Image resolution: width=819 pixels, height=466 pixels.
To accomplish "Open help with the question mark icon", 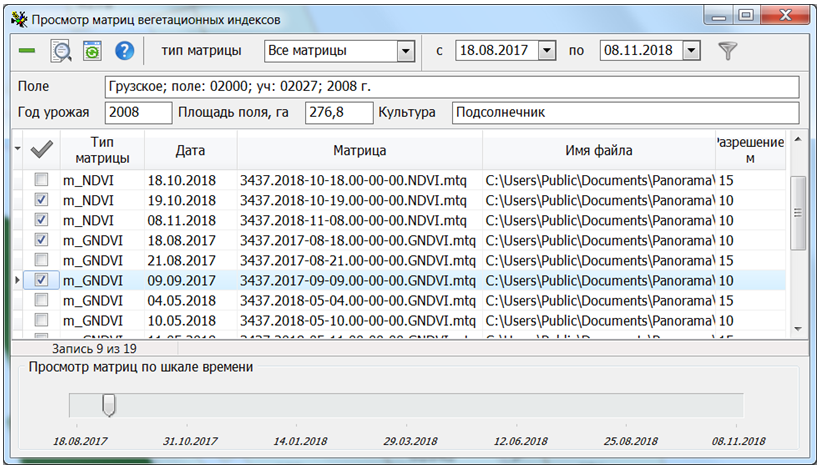I will (x=124, y=51).
